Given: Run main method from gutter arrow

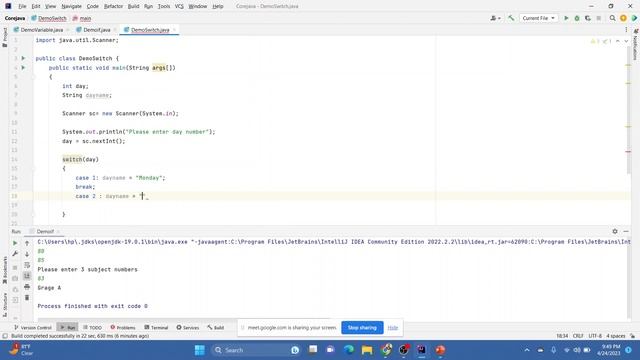Looking at the screenshot, I should 23,67.
